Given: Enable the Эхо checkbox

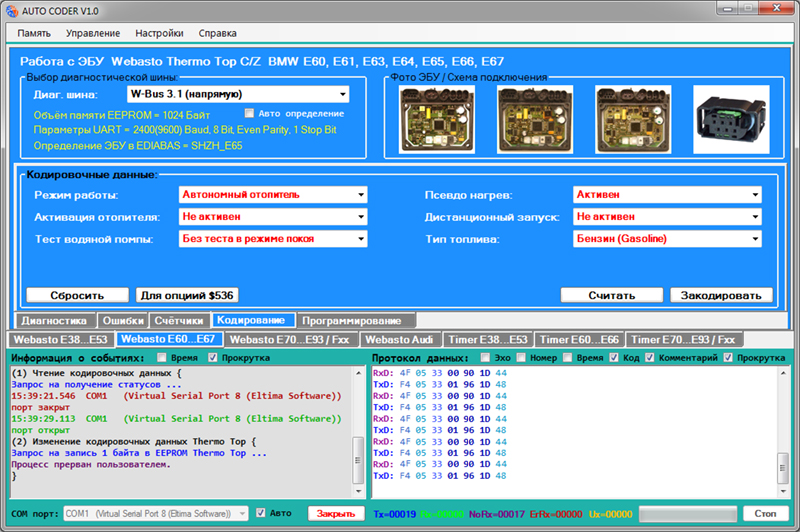Looking at the screenshot, I should 485,358.
